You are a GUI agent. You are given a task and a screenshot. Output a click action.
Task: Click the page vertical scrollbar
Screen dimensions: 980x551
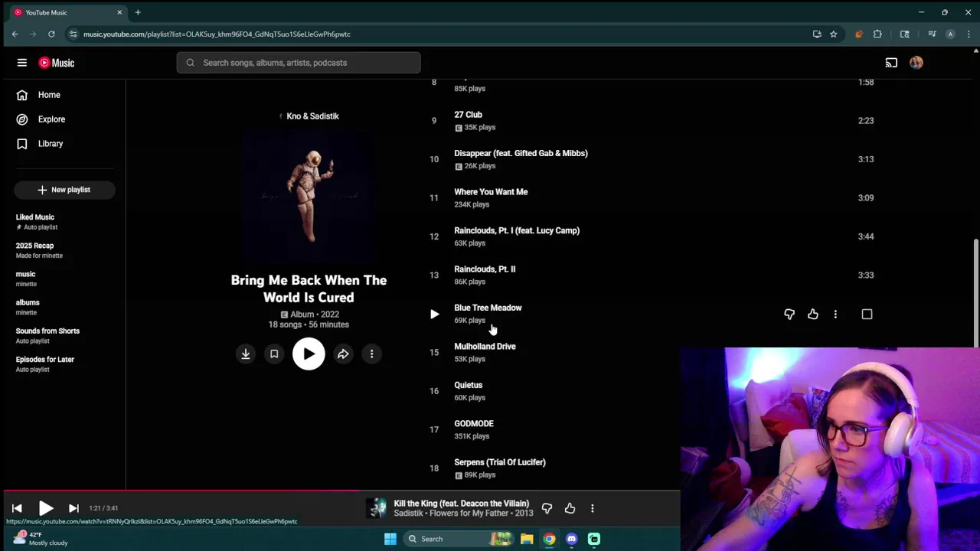click(975, 292)
